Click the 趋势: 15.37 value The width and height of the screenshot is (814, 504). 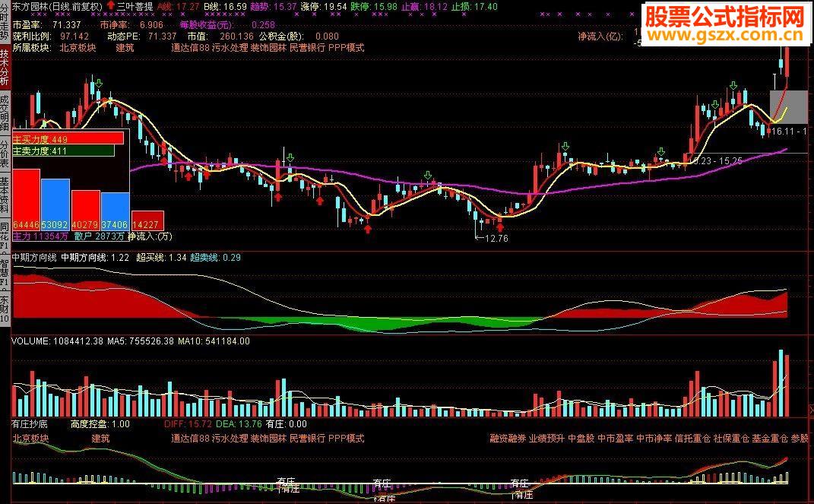coord(273,7)
